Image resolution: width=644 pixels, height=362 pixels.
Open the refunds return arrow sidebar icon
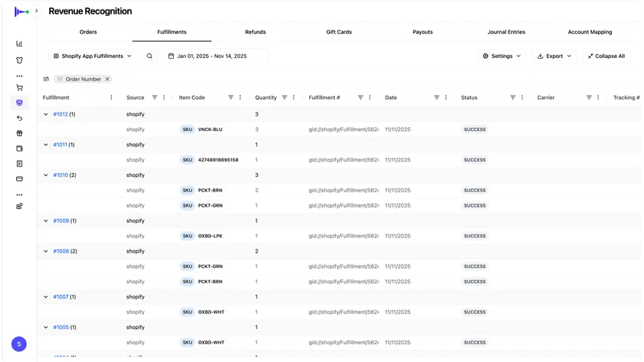pyautogui.click(x=19, y=118)
